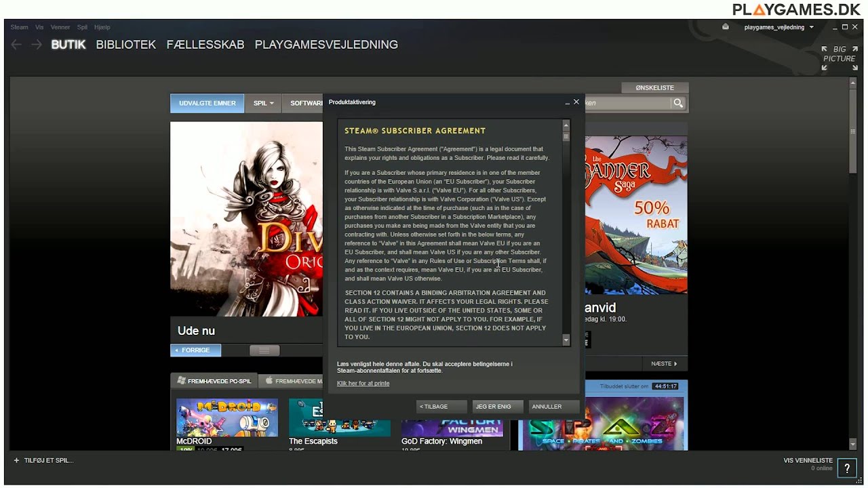Open the McDROID game thumbnail
868x488 pixels.
(227, 417)
